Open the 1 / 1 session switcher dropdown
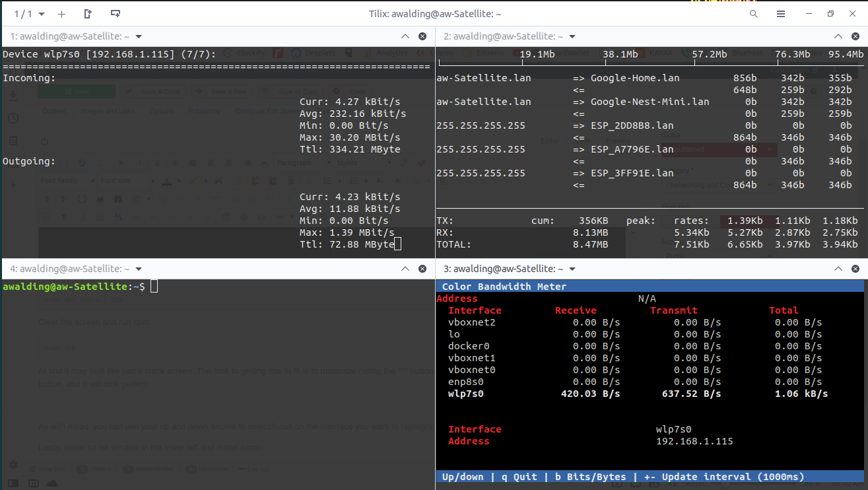 coord(30,14)
